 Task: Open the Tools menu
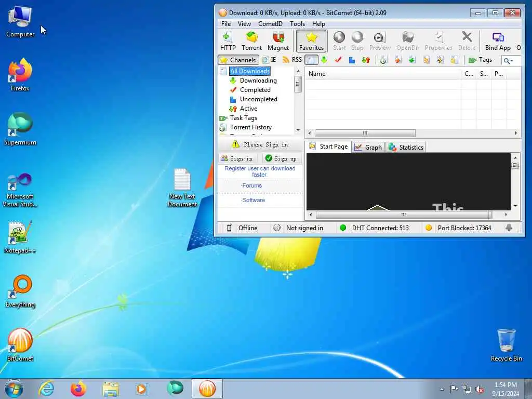[x=297, y=24]
